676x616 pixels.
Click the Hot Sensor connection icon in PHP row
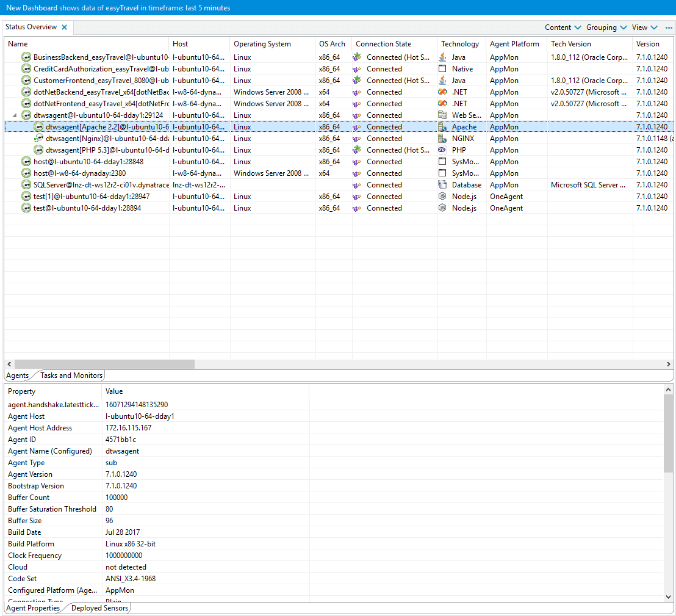pyautogui.click(x=357, y=150)
